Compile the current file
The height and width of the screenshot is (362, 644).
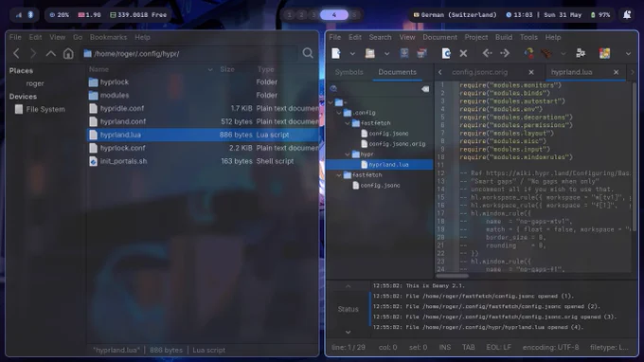(x=529, y=53)
